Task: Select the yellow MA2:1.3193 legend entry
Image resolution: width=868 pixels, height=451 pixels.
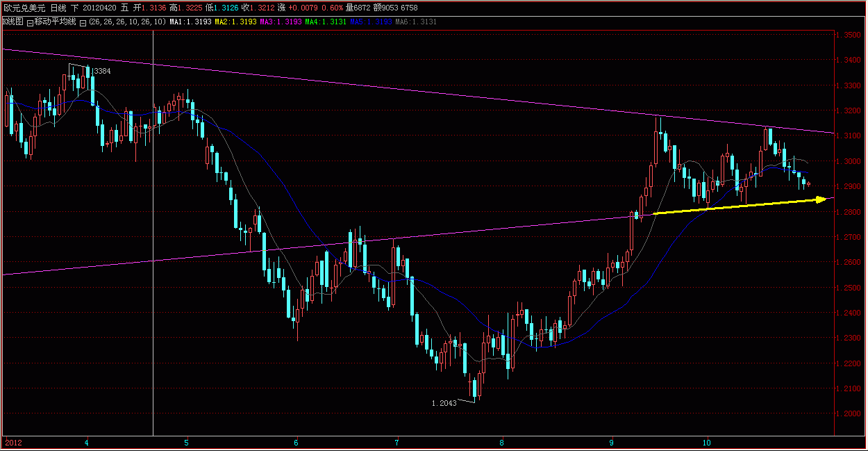Action: 235,22
